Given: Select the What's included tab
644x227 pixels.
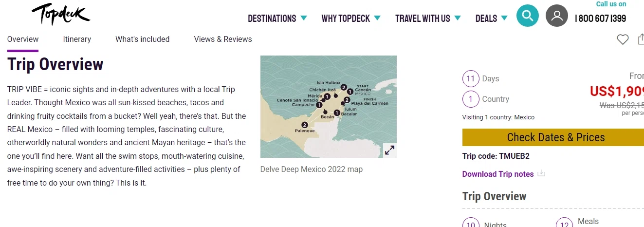Looking at the screenshot, I should 142,39.
